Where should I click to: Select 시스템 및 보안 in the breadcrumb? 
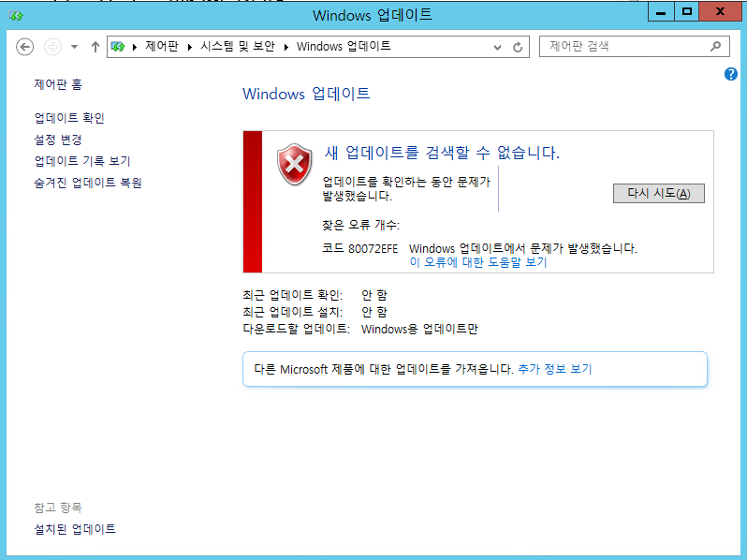[237, 46]
